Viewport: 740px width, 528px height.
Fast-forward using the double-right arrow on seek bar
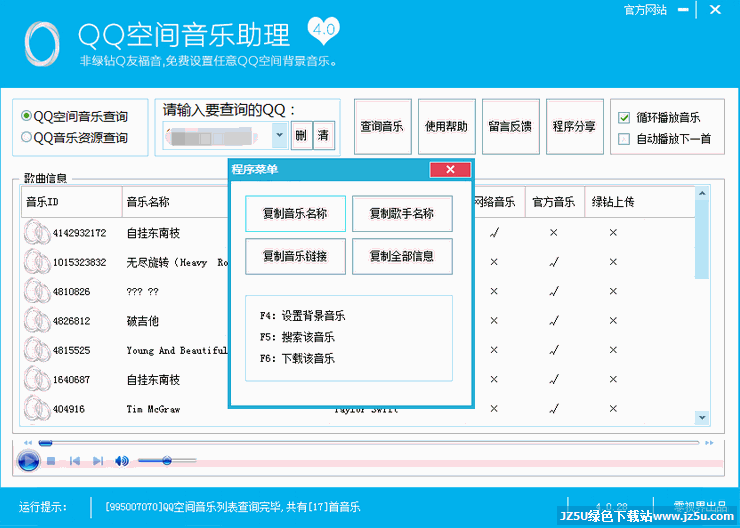click(x=709, y=443)
